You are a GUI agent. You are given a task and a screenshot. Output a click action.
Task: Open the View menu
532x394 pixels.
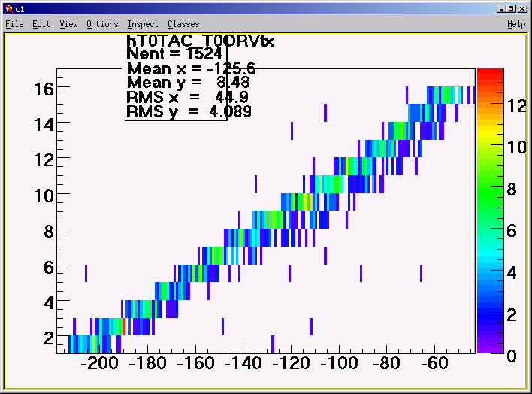[68, 24]
